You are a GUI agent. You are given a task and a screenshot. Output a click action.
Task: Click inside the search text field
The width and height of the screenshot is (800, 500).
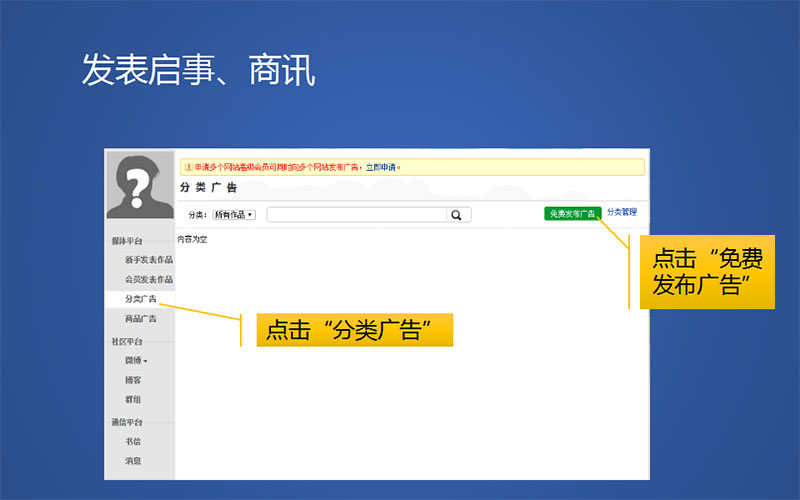tap(355, 215)
